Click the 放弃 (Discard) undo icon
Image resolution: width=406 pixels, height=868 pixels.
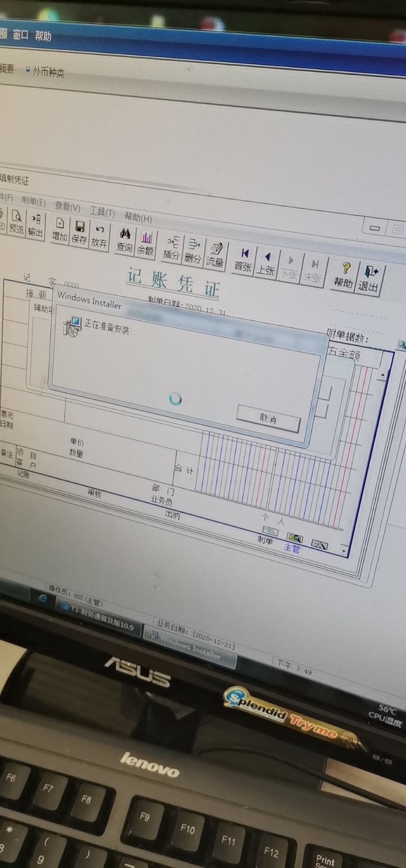click(99, 236)
